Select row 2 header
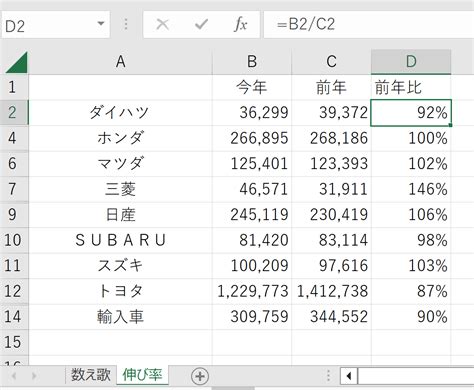 point(14,113)
